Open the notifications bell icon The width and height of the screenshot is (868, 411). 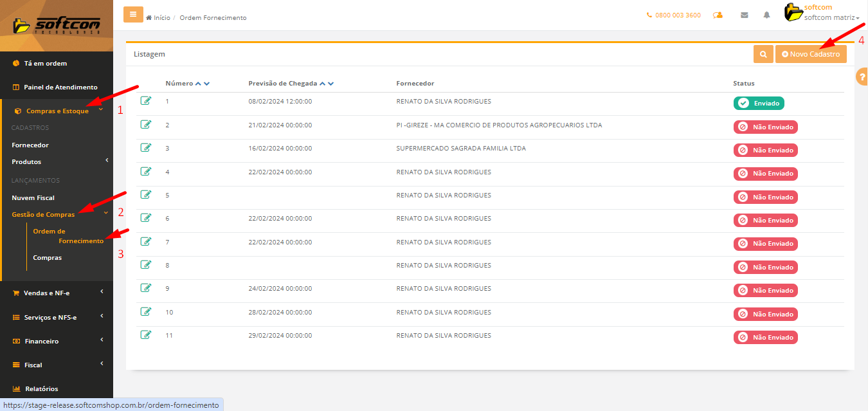[x=766, y=15]
